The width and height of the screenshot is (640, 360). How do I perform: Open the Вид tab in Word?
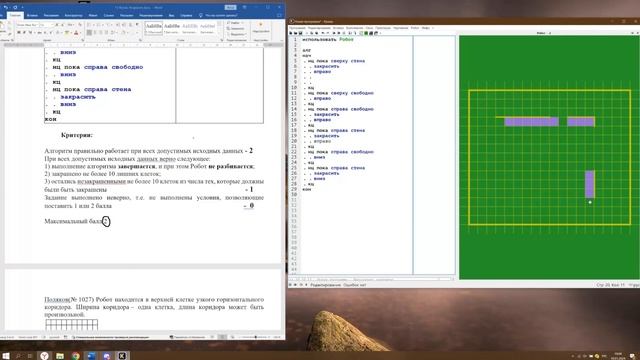(171, 16)
